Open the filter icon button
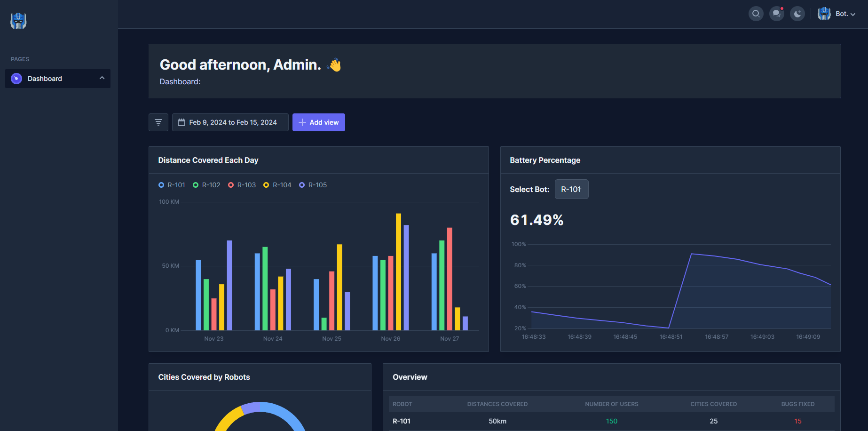The width and height of the screenshot is (868, 431). tap(158, 122)
